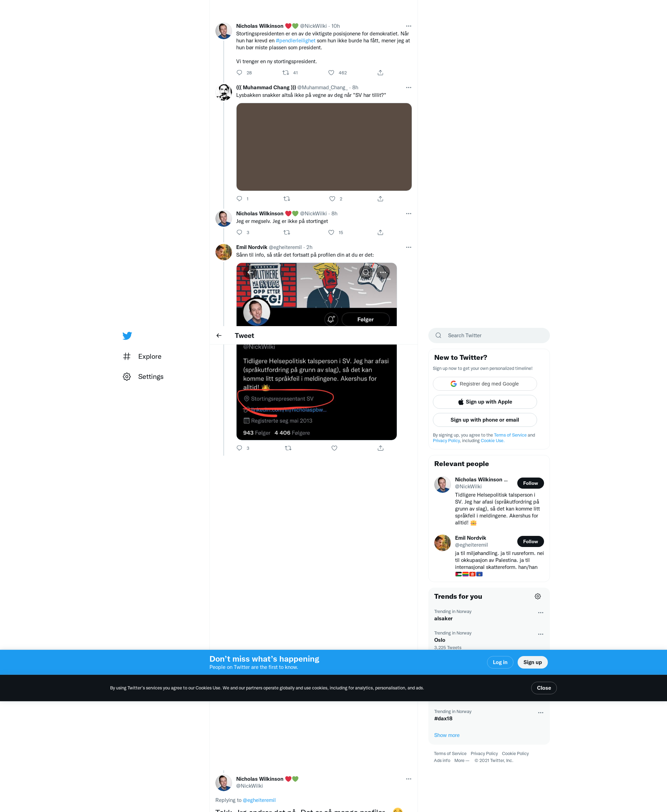Reply to Muhammad Chang's tweet
The width and height of the screenshot is (667, 812).
tap(239, 199)
